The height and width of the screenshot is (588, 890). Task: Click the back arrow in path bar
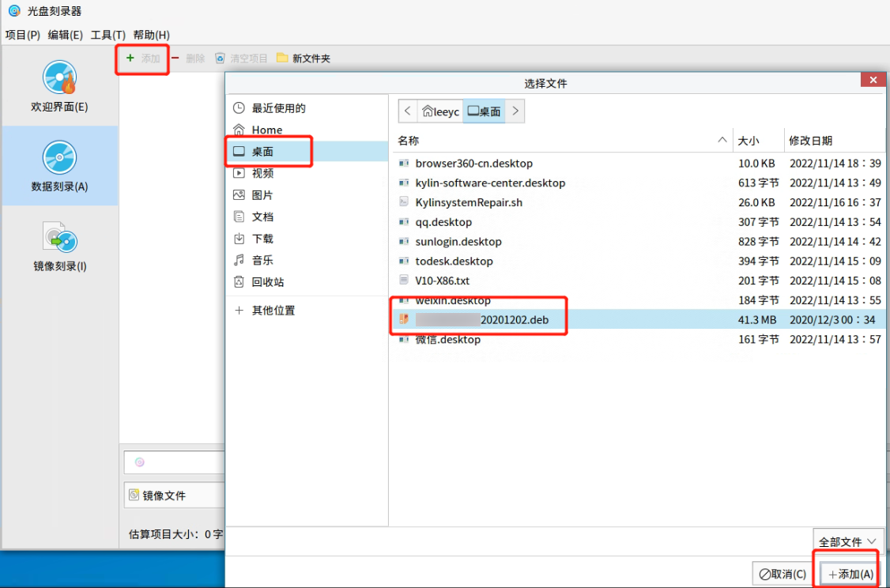coord(408,111)
